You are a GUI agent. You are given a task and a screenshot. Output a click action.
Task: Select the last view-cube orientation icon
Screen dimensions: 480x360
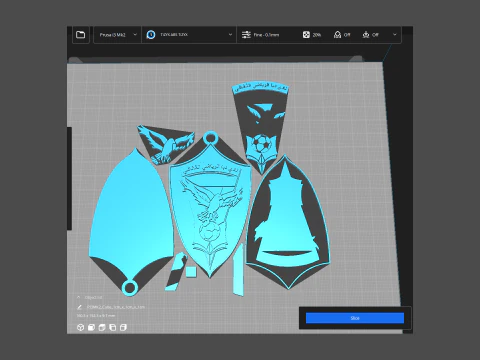[x=123, y=327]
